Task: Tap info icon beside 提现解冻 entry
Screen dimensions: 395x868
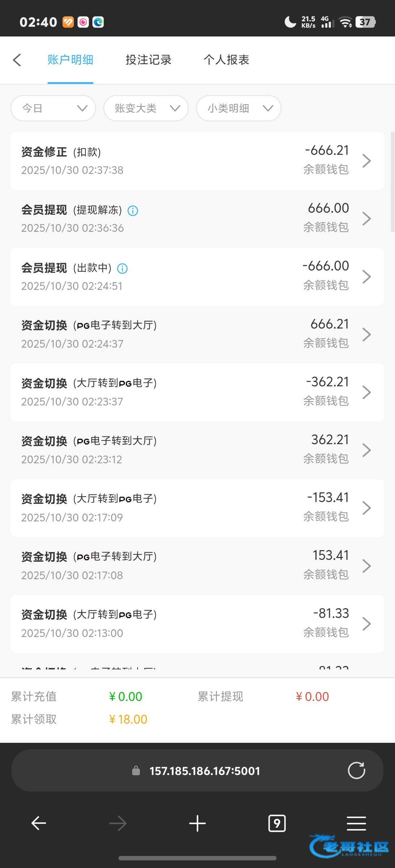Action: (x=133, y=210)
